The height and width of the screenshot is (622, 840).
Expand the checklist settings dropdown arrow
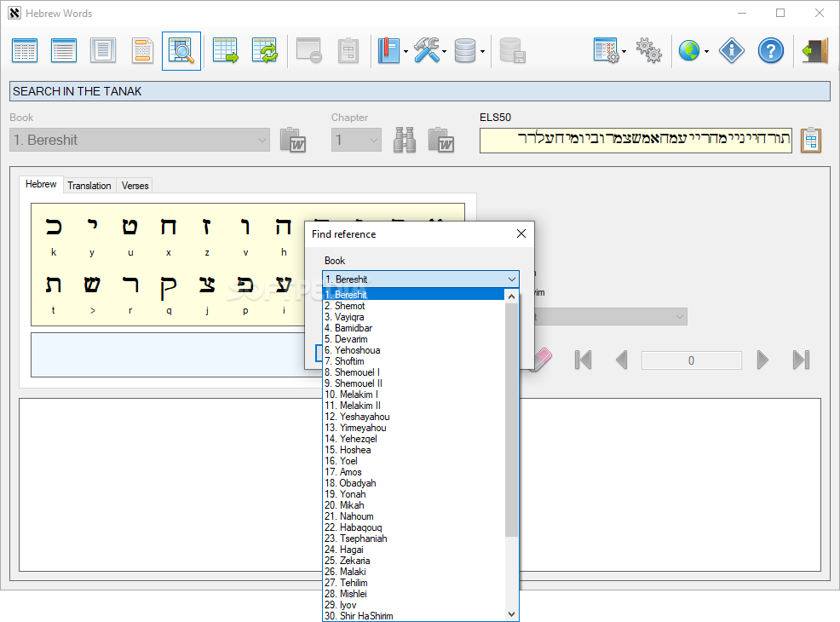tap(624, 51)
